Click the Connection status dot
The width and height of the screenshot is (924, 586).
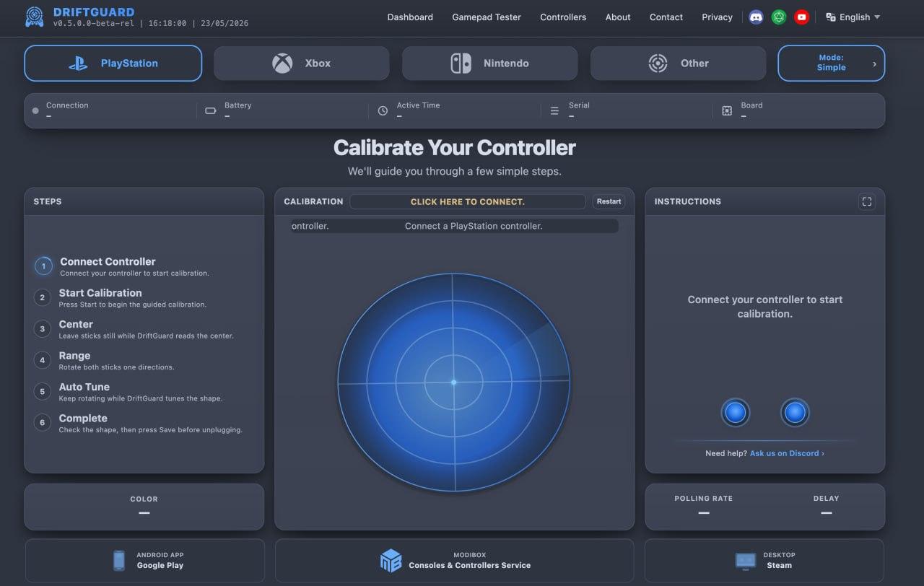pyautogui.click(x=35, y=111)
